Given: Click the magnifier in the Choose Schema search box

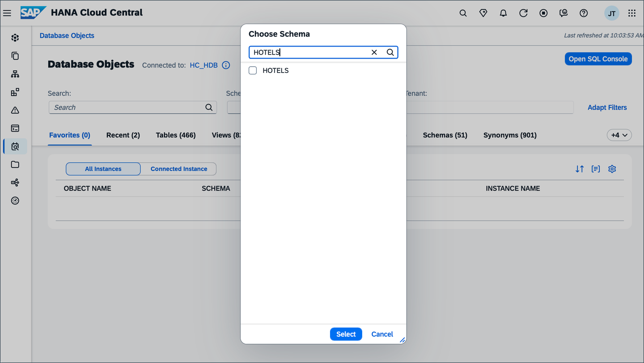Looking at the screenshot, I should click(x=390, y=52).
